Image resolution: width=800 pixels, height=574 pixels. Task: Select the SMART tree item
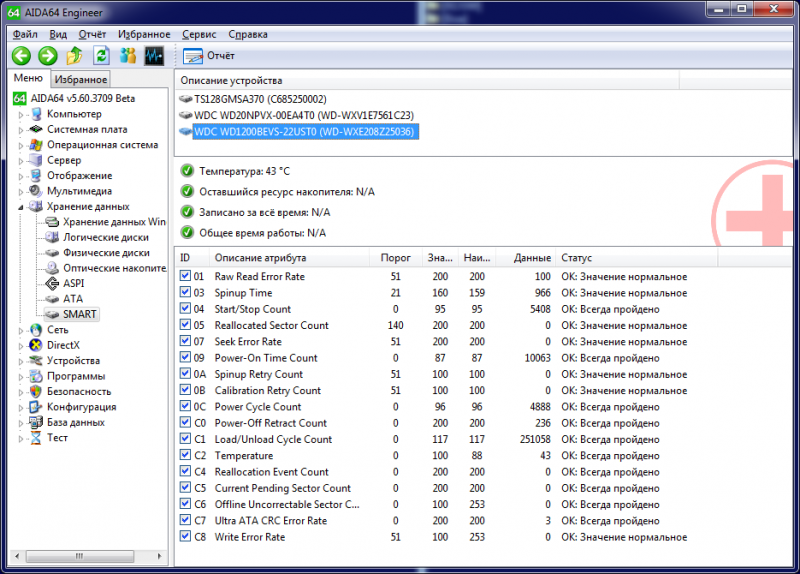pos(80,314)
